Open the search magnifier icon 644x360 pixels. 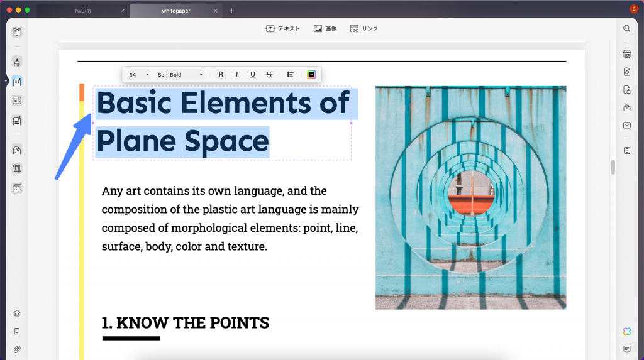tap(626, 29)
